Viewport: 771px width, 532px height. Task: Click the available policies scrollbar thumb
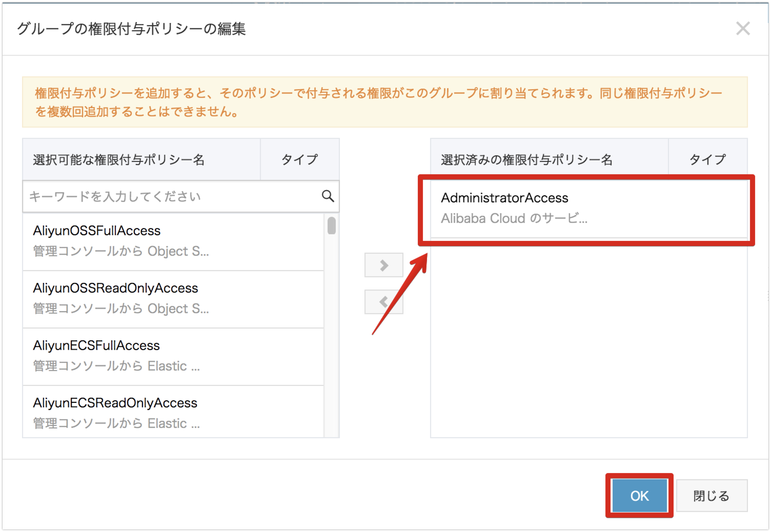(x=331, y=226)
